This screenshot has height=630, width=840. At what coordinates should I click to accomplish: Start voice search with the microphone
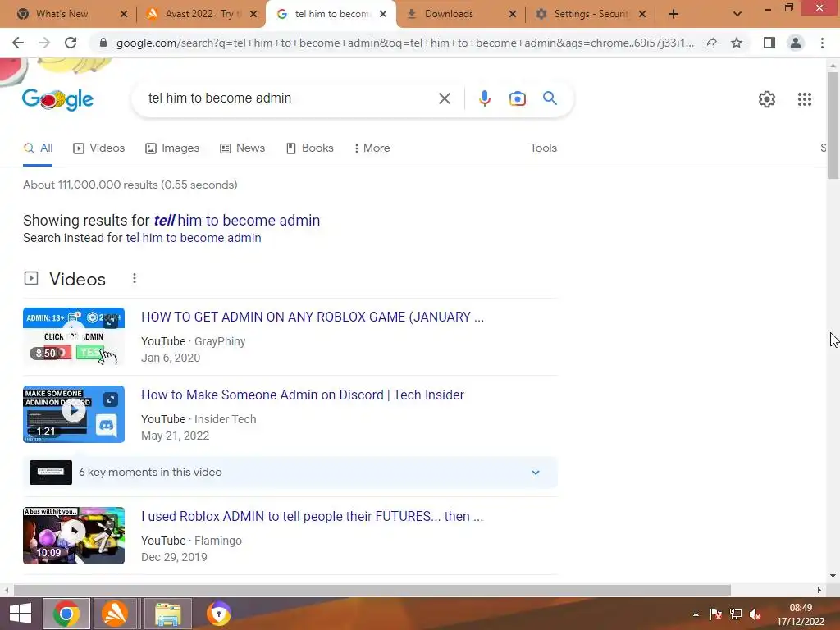coord(484,98)
